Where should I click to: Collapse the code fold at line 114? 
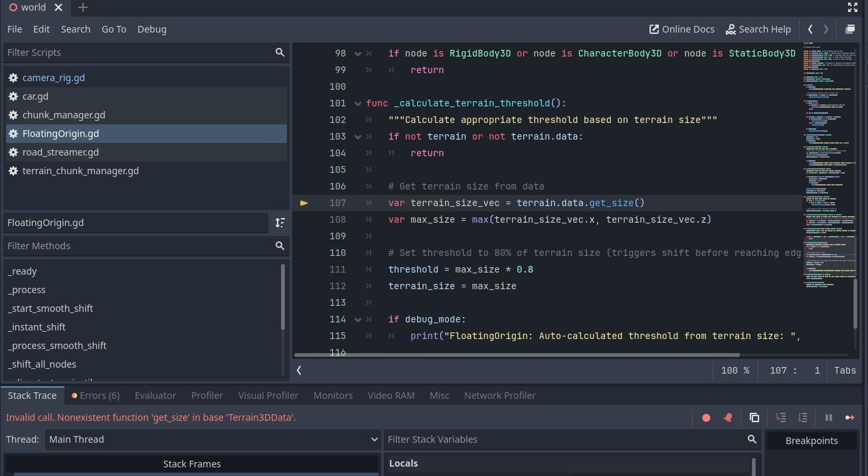(x=357, y=319)
